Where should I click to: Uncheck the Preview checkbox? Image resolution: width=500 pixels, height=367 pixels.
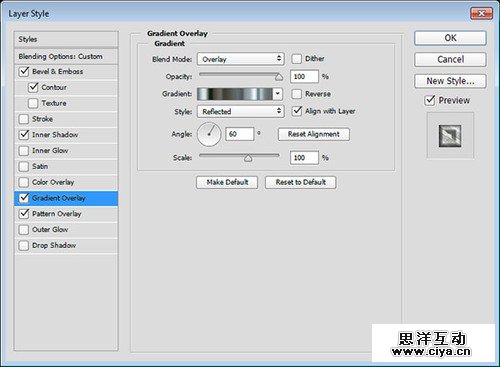[430, 100]
